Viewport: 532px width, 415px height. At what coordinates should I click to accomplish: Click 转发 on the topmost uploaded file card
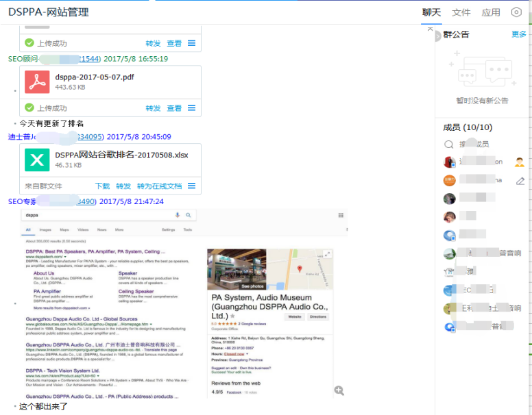pyautogui.click(x=153, y=43)
